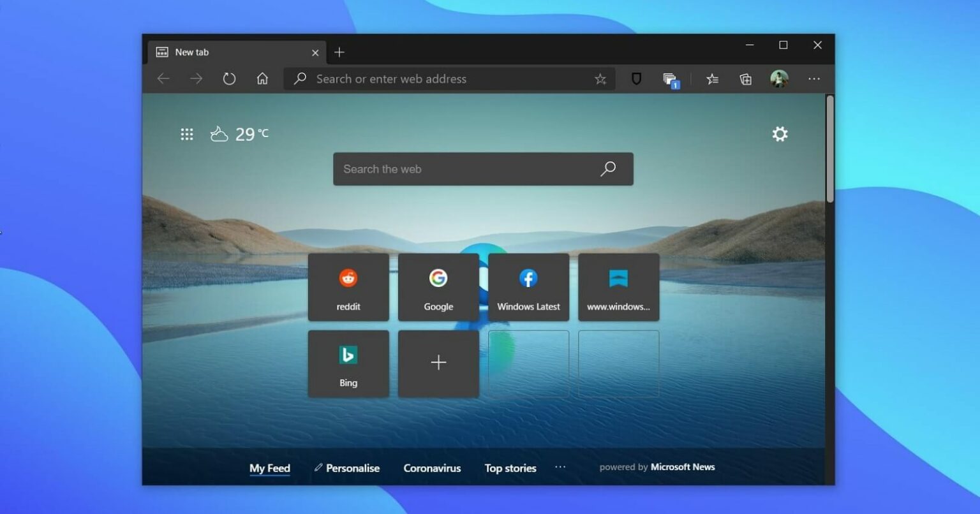Screen dimensions: 980x514
Task: Add page to favorites star icon
Action: pyautogui.click(x=600, y=79)
